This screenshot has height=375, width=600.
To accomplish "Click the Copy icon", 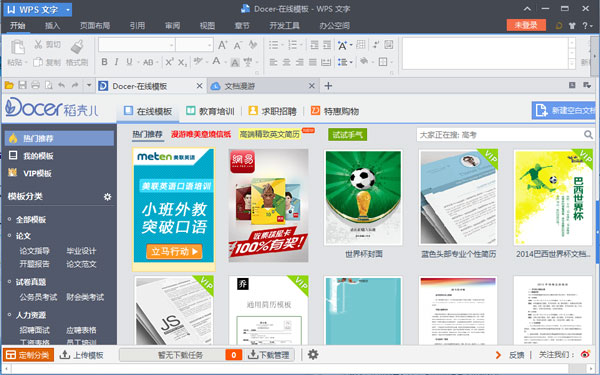I will 38,62.
